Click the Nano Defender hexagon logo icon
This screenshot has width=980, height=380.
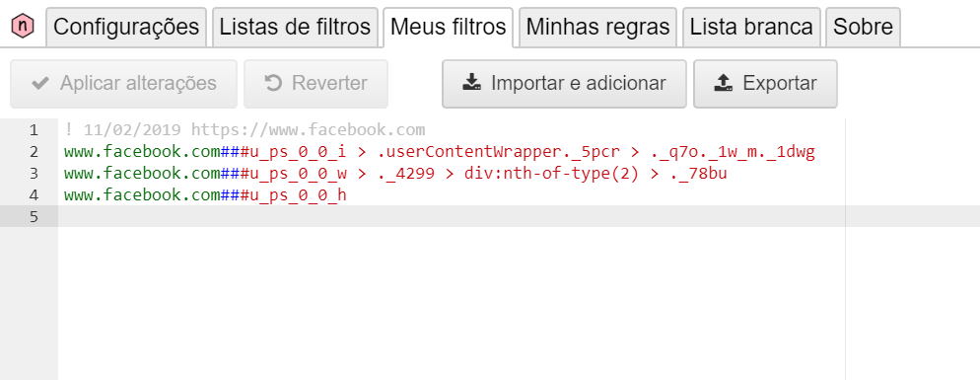pyautogui.click(x=23, y=25)
